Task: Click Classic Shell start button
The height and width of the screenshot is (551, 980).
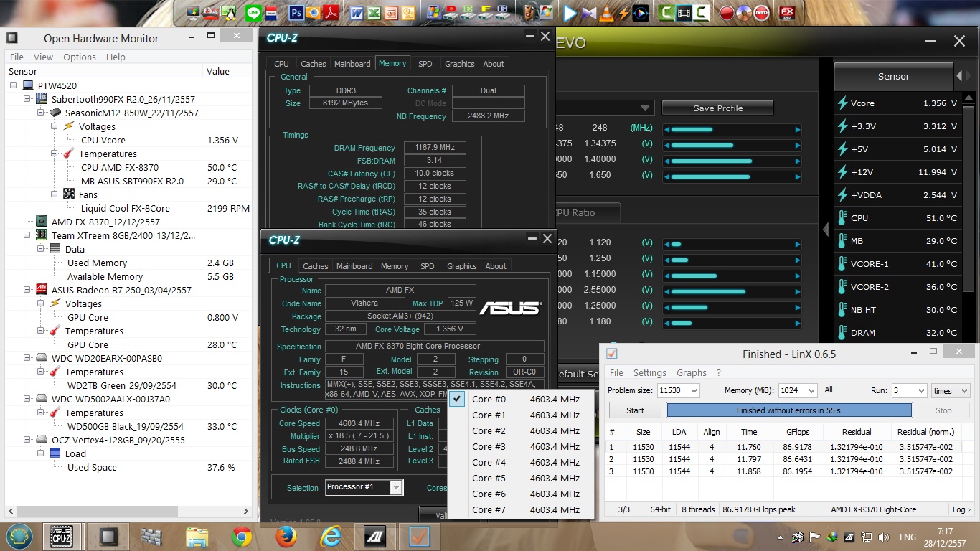Action: [19, 537]
